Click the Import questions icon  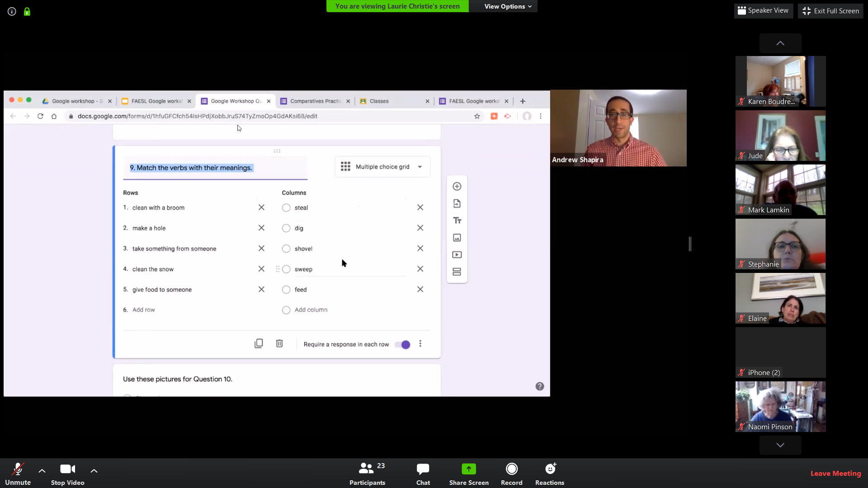(x=457, y=204)
